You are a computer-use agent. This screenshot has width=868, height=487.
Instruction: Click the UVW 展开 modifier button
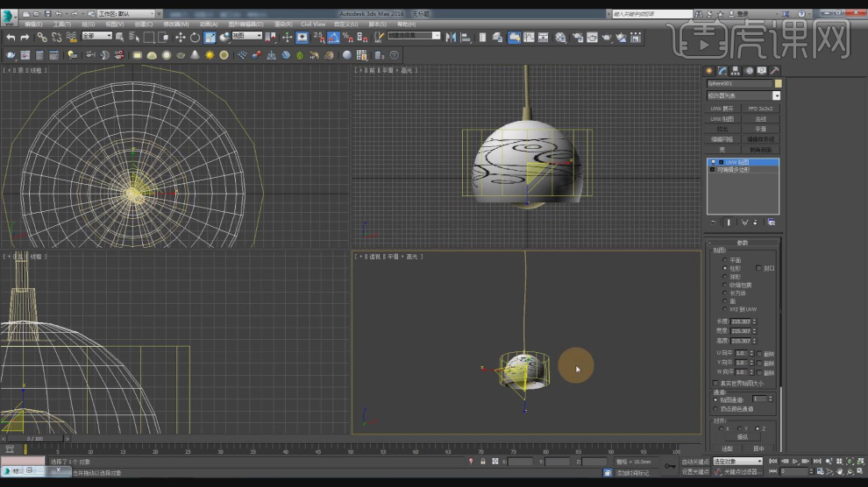(x=724, y=109)
